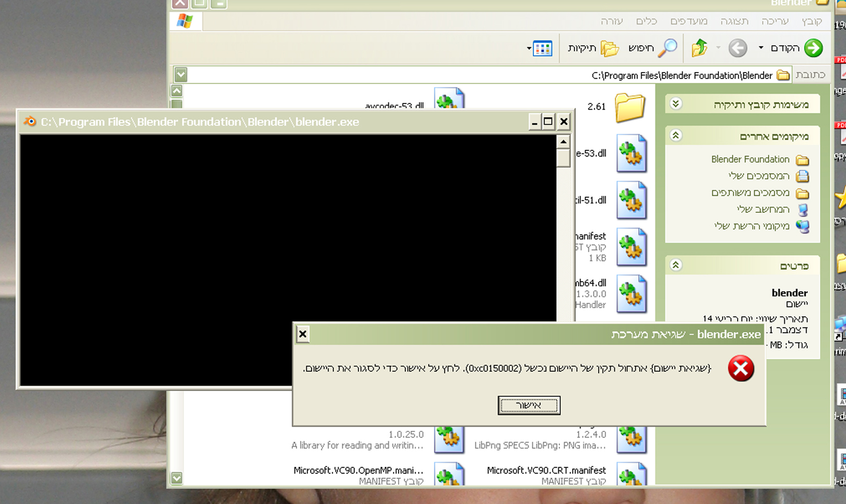Open the קובץ (File) menu

pos(812,21)
